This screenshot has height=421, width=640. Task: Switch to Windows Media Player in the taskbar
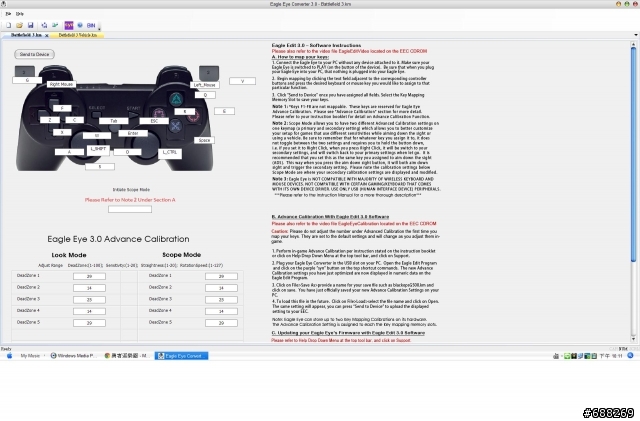point(73,356)
